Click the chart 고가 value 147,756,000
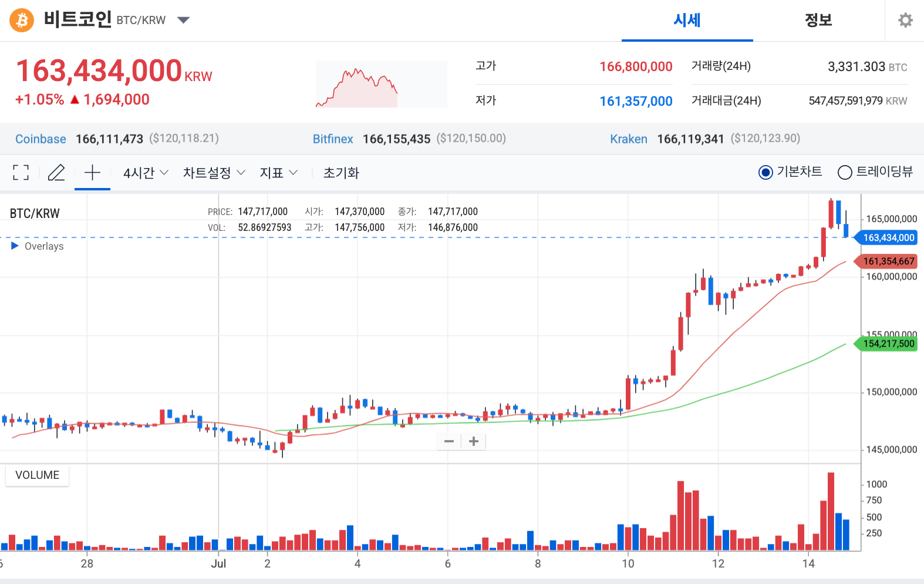Image resolution: width=924 pixels, height=584 pixels. click(x=359, y=227)
